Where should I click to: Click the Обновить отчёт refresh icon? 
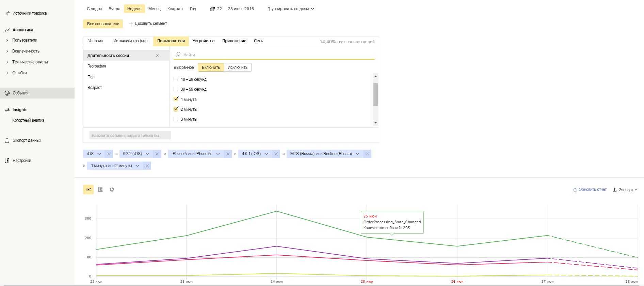point(575,190)
